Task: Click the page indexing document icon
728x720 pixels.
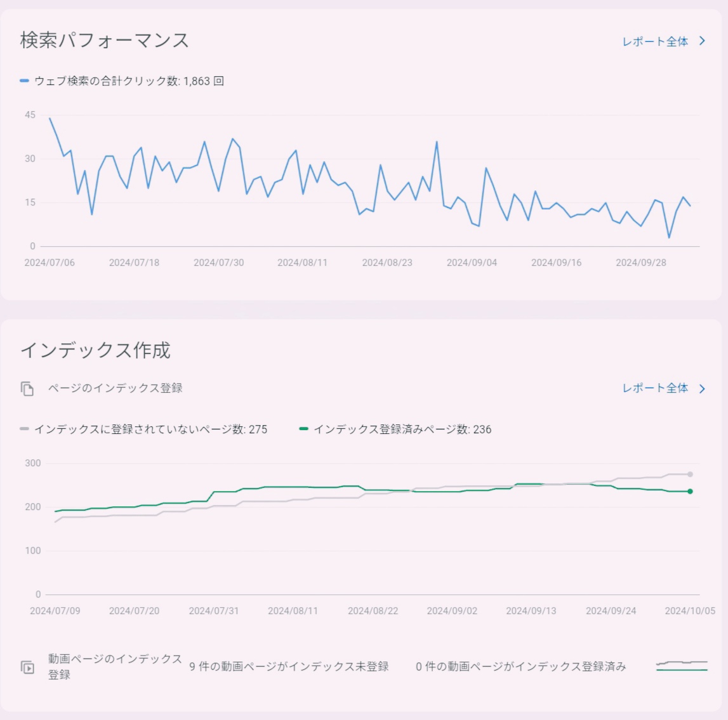Action: [x=27, y=388]
